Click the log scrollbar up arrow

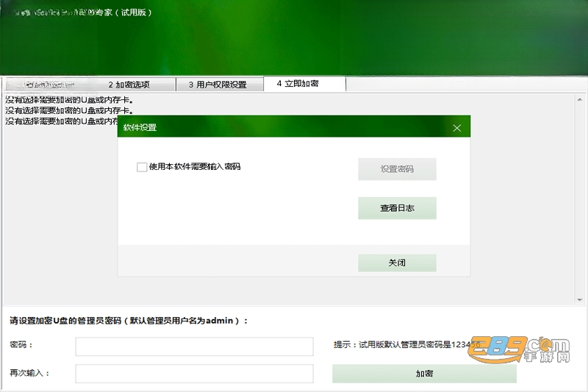pos(580,99)
